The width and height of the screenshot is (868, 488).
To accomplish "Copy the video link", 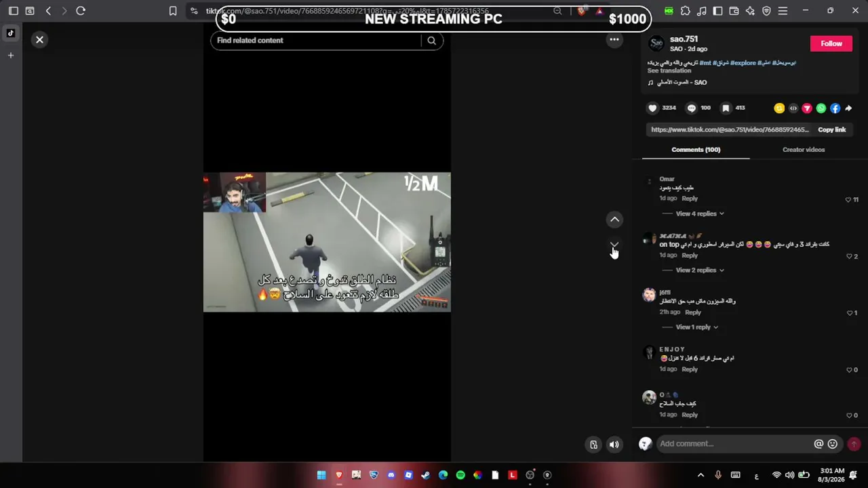I will pyautogui.click(x=831, y=129).
